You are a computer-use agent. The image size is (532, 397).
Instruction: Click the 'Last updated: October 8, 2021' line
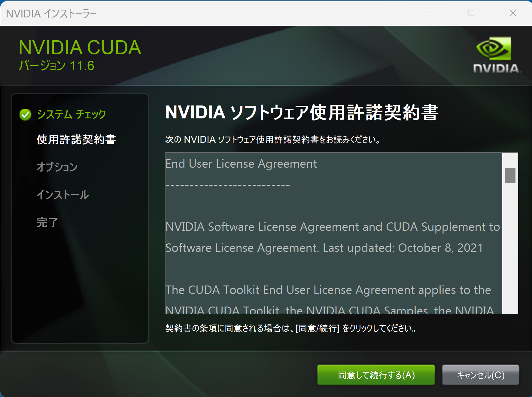tap(403, 248)
